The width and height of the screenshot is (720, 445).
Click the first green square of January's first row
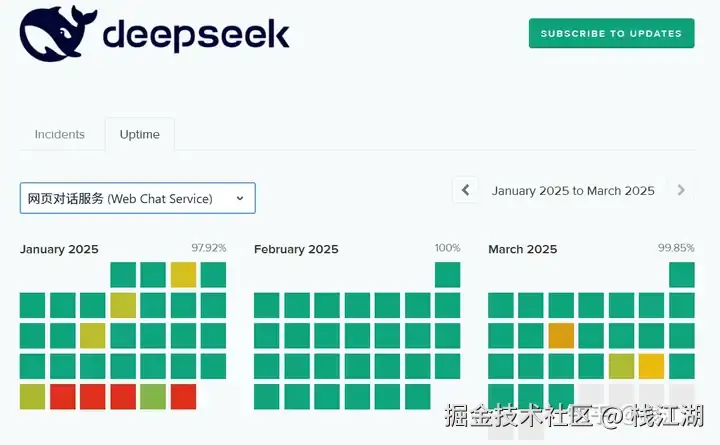coord(123,275)
